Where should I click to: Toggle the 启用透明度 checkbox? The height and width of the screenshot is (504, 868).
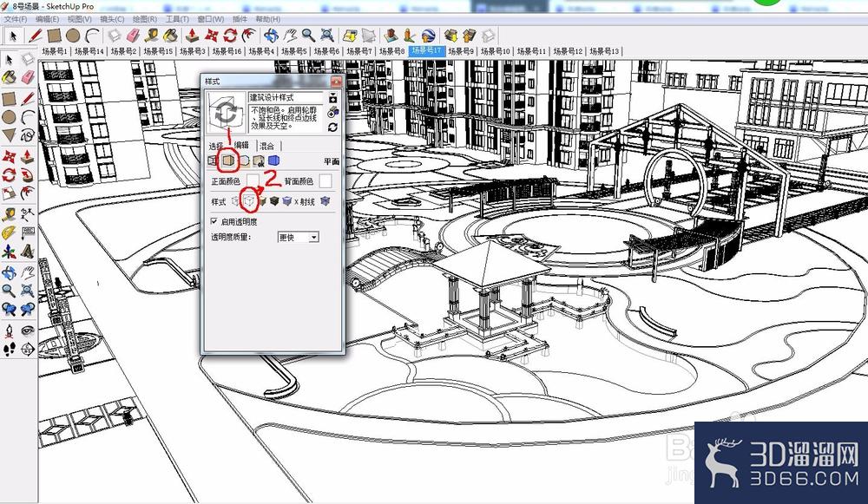coord(214,221)
